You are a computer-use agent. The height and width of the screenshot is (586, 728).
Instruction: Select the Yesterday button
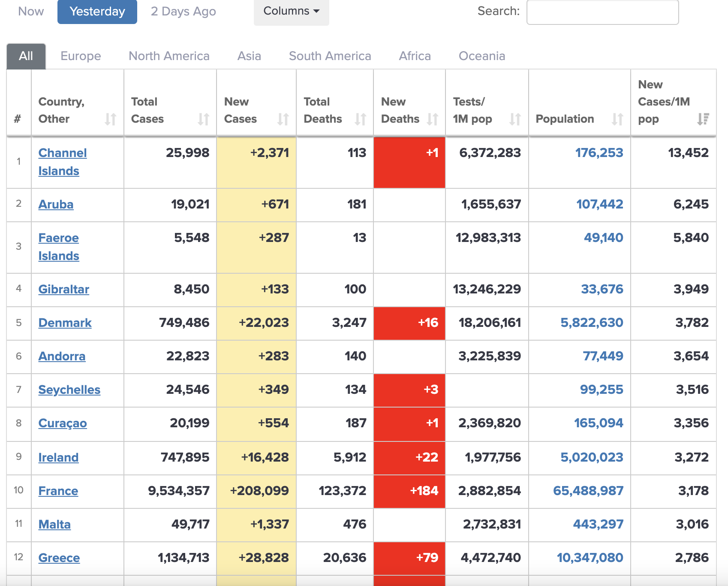tap(97, 12)
